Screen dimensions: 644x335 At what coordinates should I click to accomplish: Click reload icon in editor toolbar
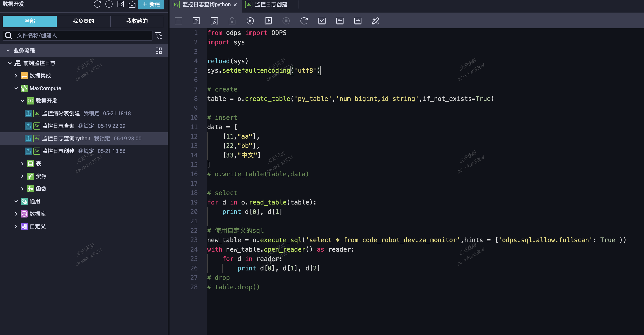[304, 21]
